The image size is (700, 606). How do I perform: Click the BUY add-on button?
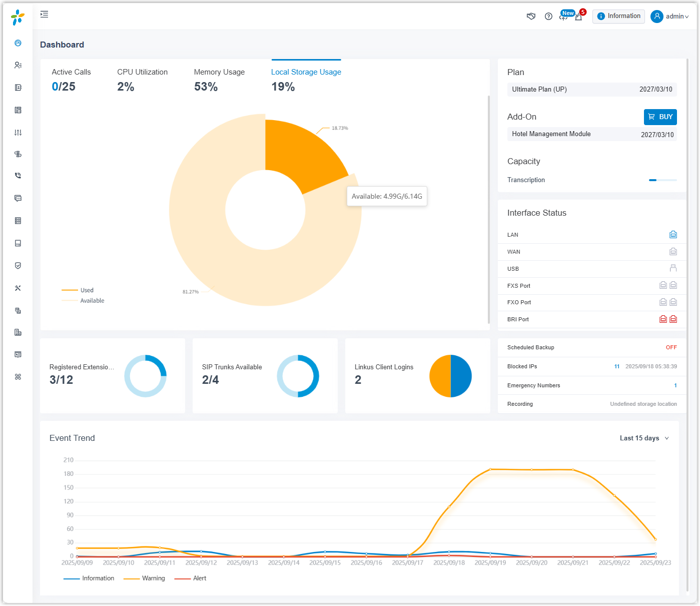[x=660, y=117]
